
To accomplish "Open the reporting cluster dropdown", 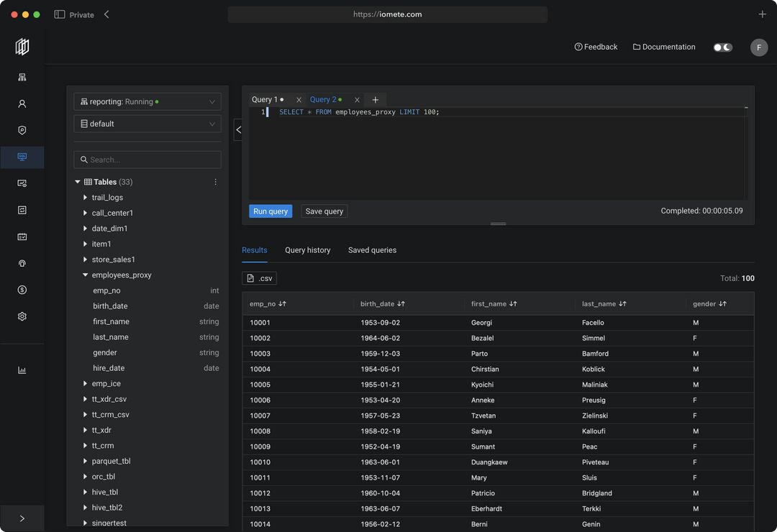I will pos(147,101).
